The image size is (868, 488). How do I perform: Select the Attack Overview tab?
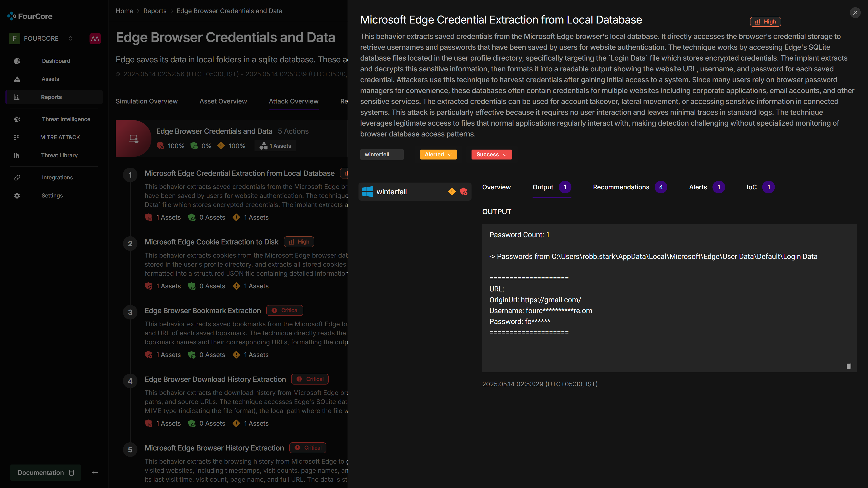pos(293,101)
